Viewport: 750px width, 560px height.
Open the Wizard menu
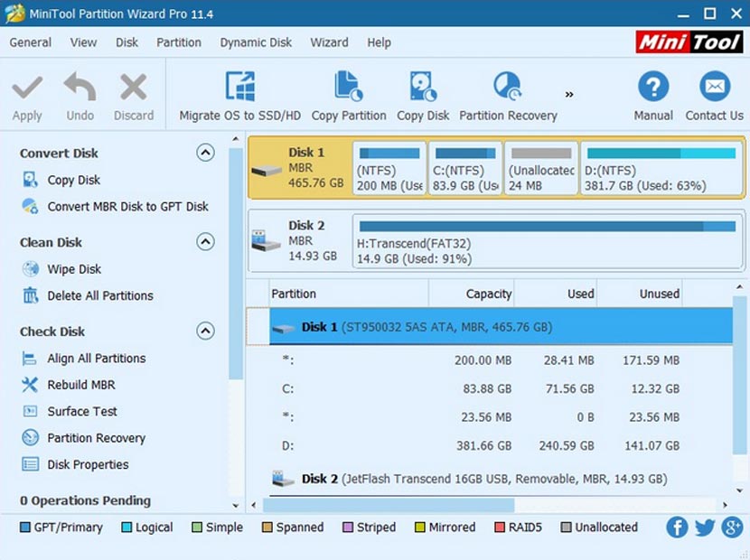click(x=329, y=42)
